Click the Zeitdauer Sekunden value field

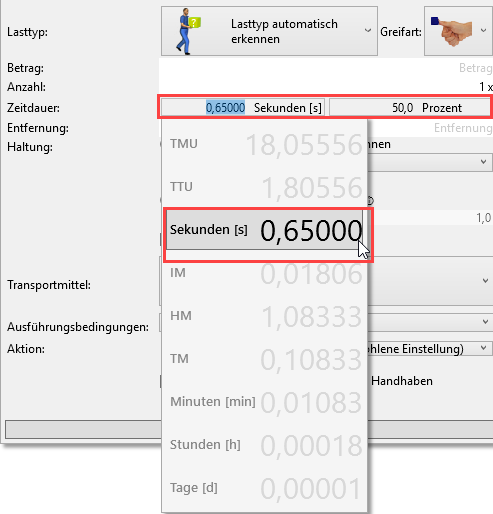click(243, 107)
